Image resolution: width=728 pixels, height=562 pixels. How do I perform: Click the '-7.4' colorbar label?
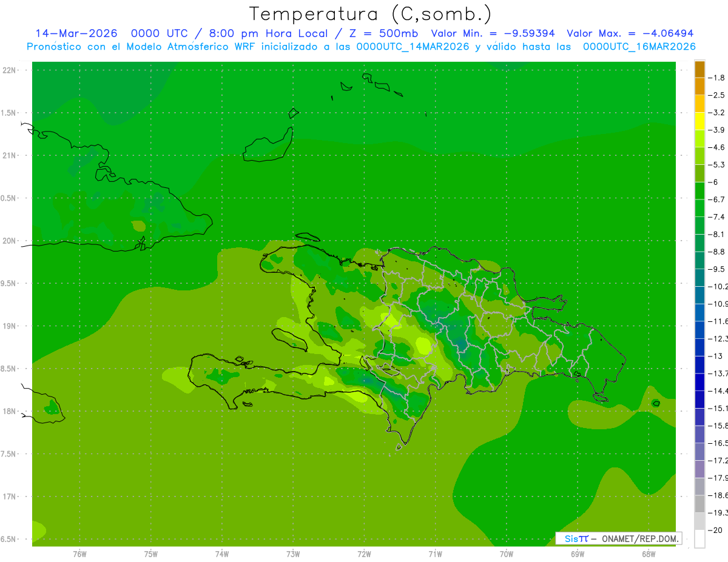pyautogui.click(x=716, y=217)
